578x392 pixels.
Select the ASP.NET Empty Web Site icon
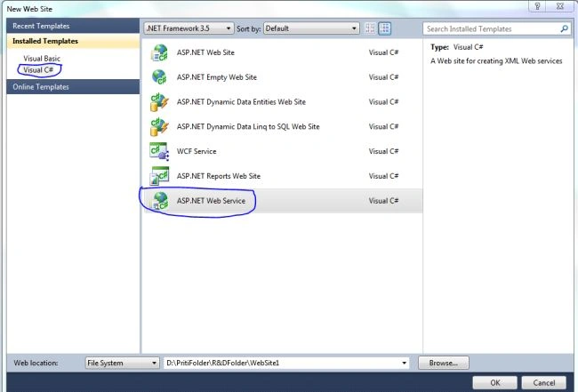click(x=159, y=77)
